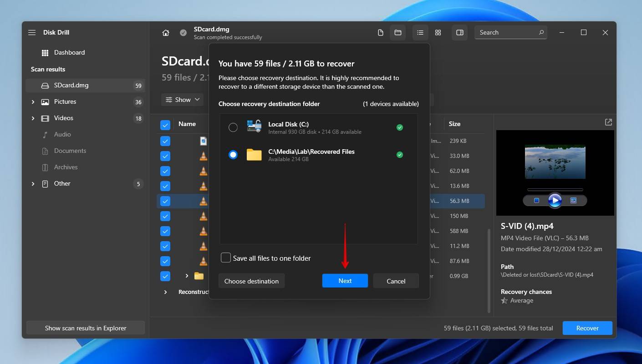This screenshot has height=364, width=642.
Task: Uncheck the 0.99 GB folder row checkbox
Action: 165,276
